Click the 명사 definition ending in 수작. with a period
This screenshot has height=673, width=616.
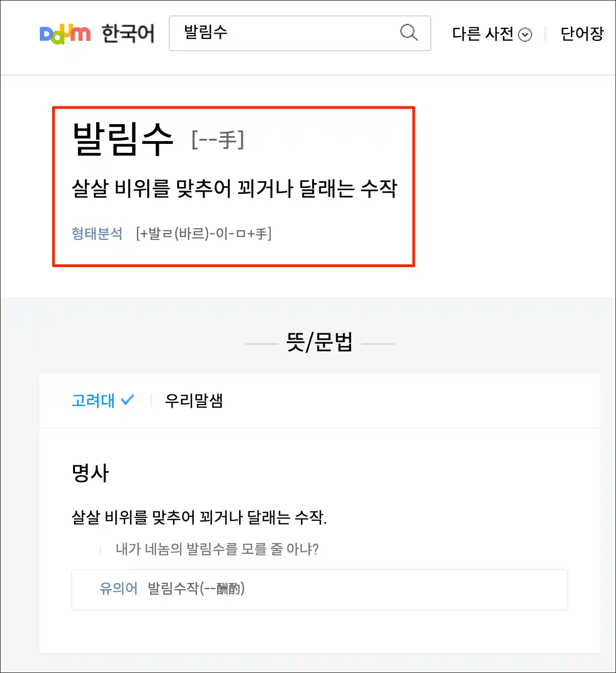click(199, 517)
